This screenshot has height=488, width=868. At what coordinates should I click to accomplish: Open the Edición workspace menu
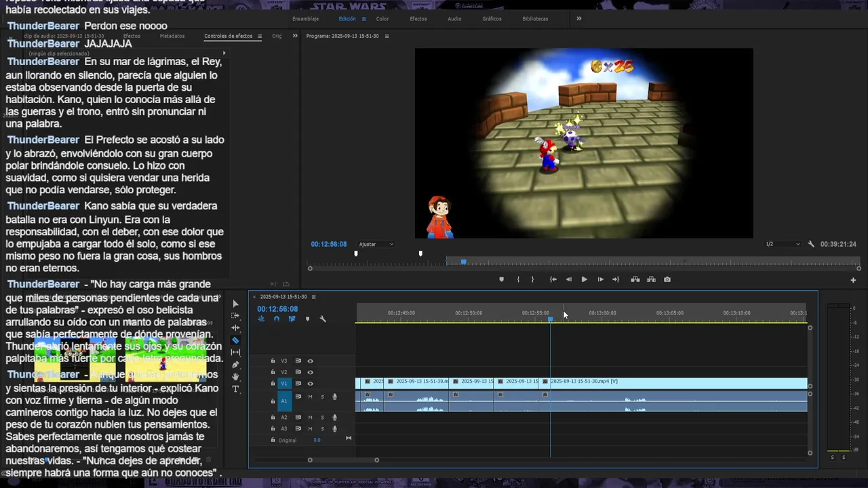pos(363,19)
